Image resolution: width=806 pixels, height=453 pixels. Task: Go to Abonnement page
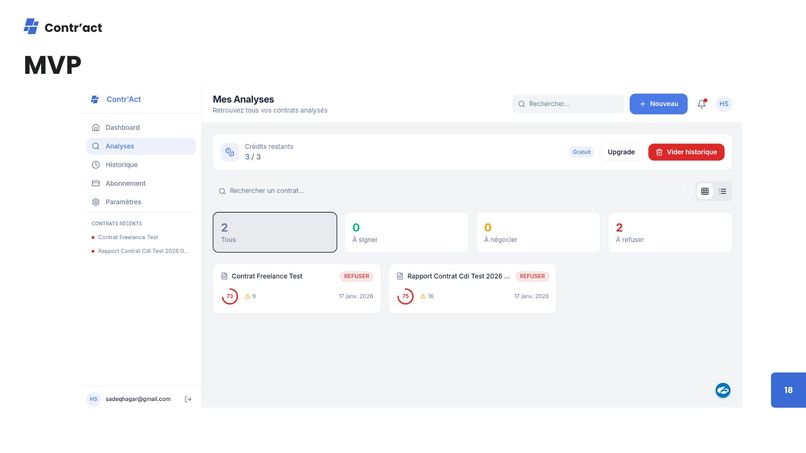(141, 183)
